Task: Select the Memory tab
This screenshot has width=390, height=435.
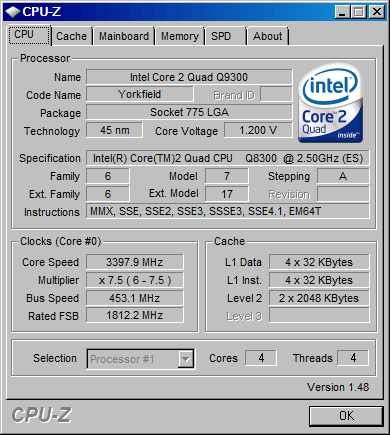Action: 180,36
